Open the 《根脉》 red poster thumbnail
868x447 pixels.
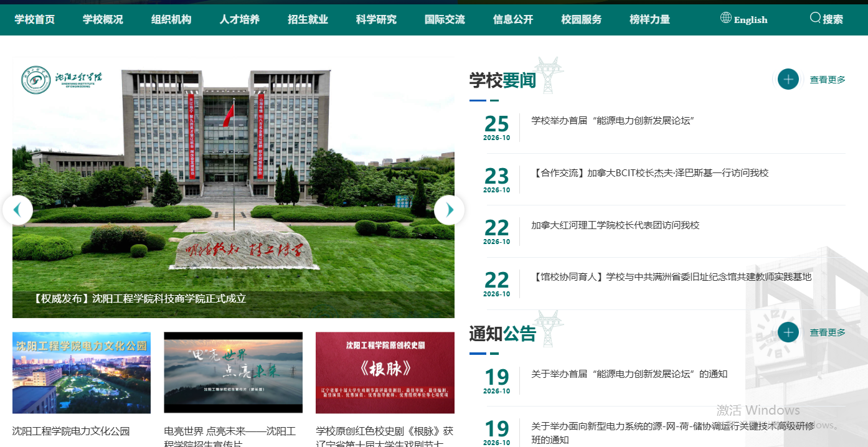(x=385, y=372)
